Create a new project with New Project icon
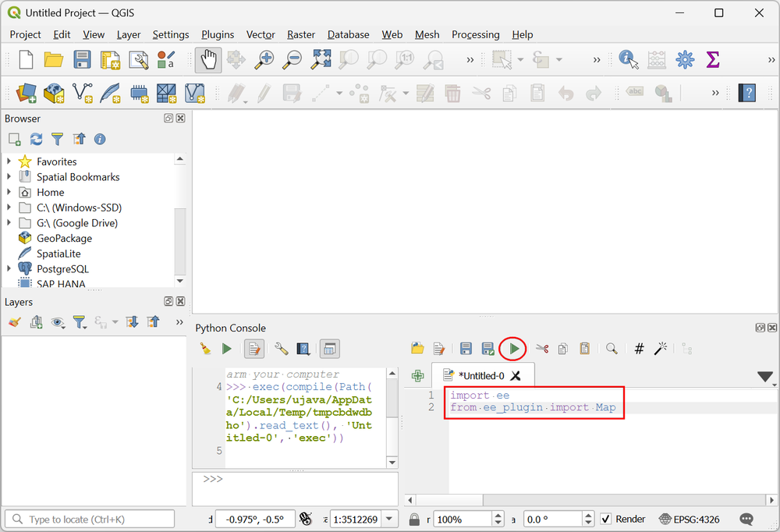The width and height of the screenshot is (780, 532). tap(26, 60)
